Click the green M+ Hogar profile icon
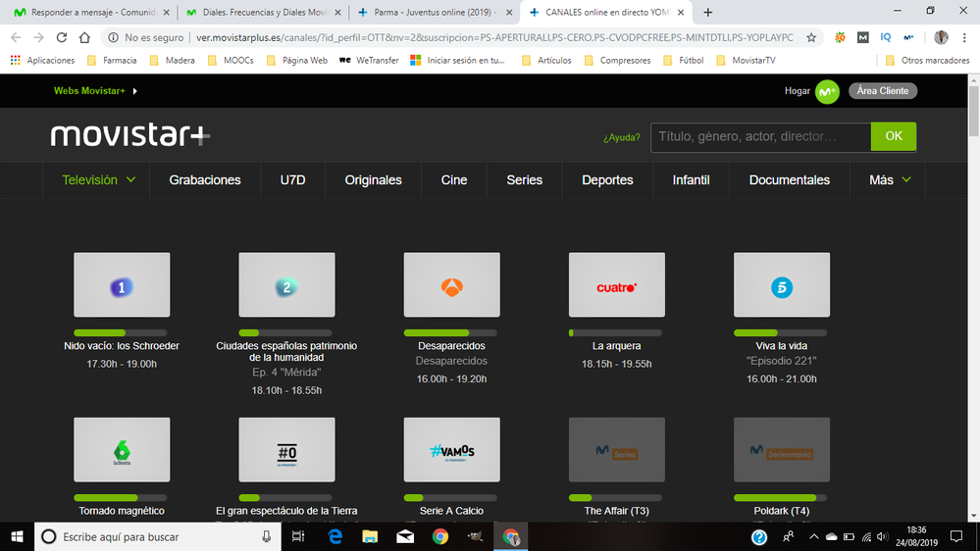980x551 pixels. [x=827, y=91]
